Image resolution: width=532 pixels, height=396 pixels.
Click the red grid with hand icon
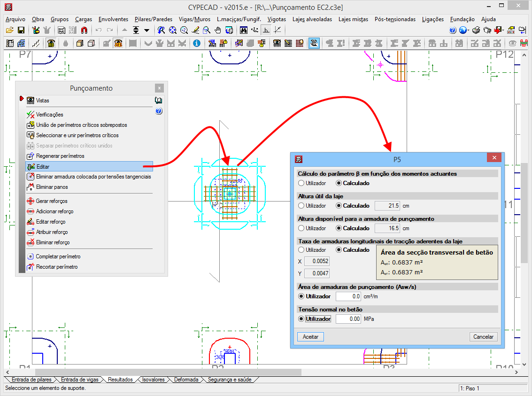coord(300,43)
